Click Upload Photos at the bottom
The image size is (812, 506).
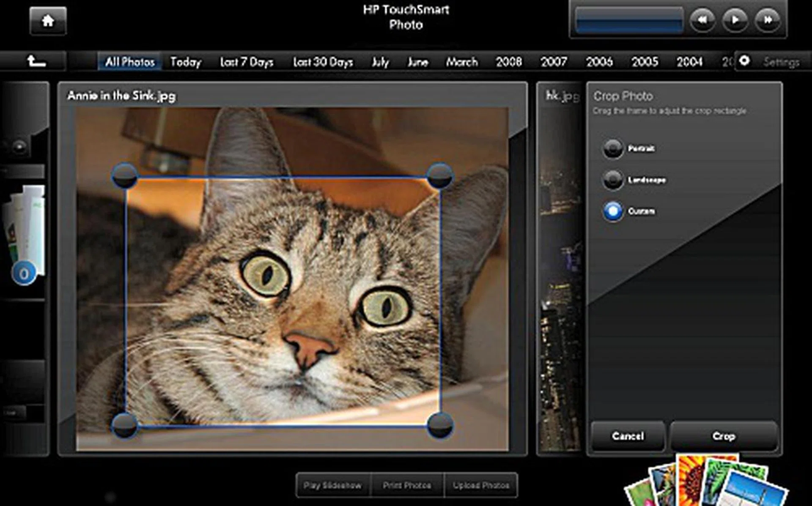pyautogui.click(x=481, y=485)
